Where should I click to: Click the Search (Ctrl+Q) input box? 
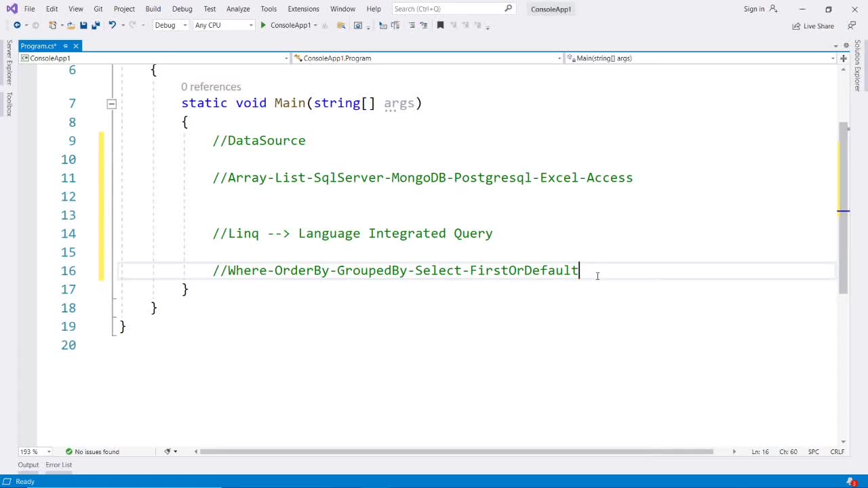(448, 9)
